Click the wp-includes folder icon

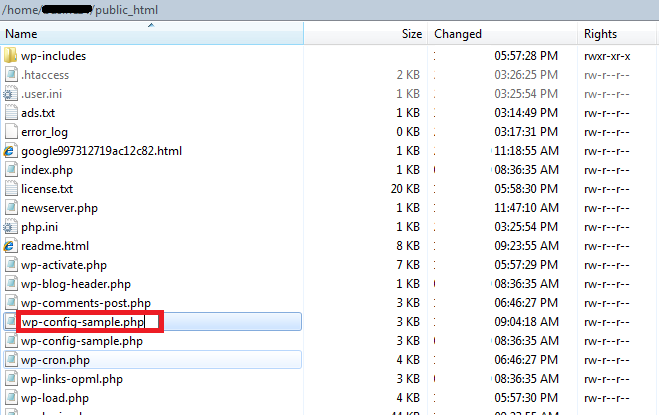pos(10,56)
